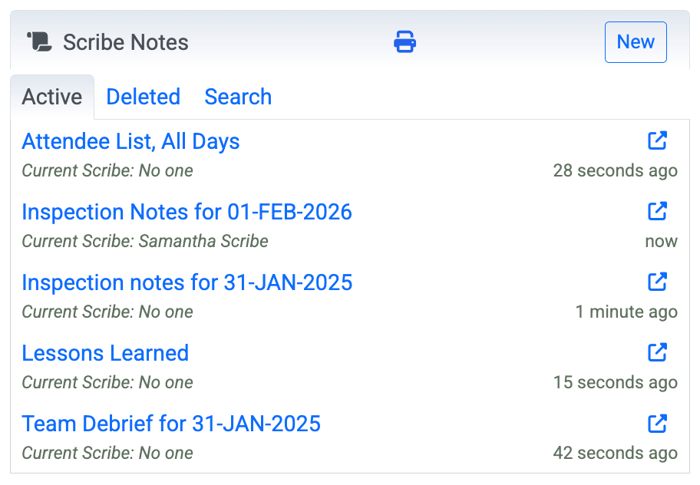Click the 42 seconds ago timestamp
Image resolution: width=700 pixels, height=485 pixels.
[615, 453]
